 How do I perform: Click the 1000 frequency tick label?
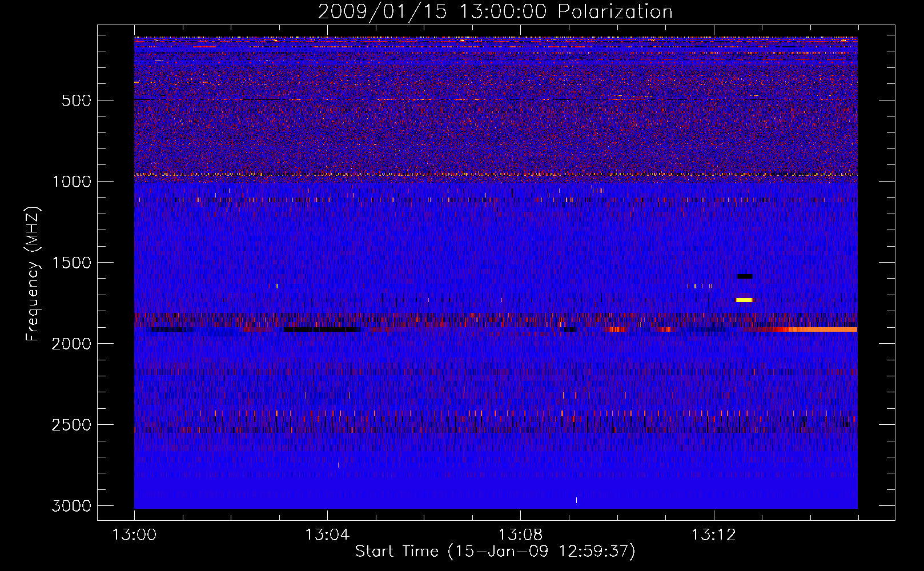(x=71, y=182)
